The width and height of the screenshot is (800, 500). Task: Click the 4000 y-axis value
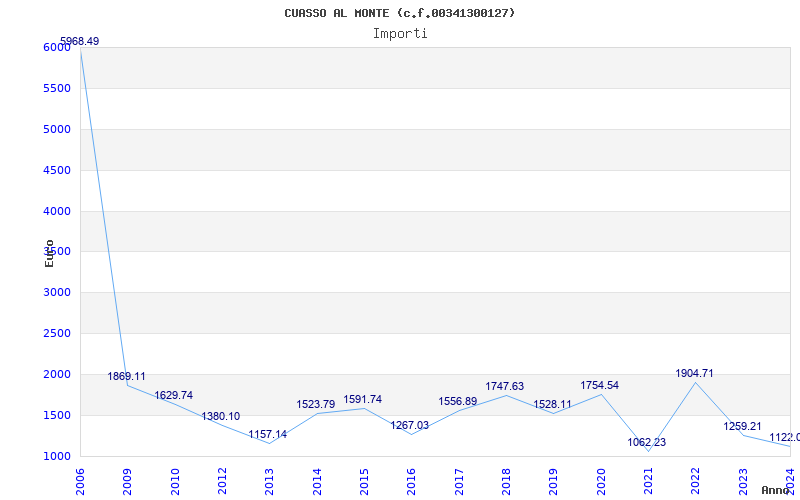57,211
